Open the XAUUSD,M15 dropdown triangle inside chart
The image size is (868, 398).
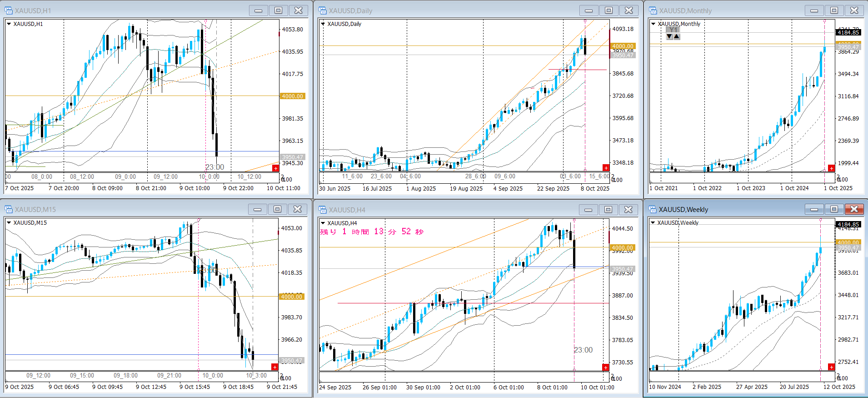pos(9,223)
